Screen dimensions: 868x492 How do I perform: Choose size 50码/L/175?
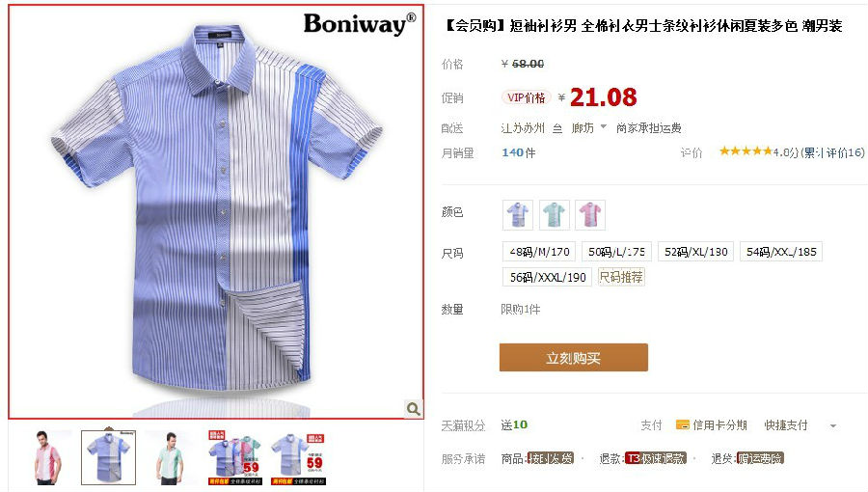(616, 251)
